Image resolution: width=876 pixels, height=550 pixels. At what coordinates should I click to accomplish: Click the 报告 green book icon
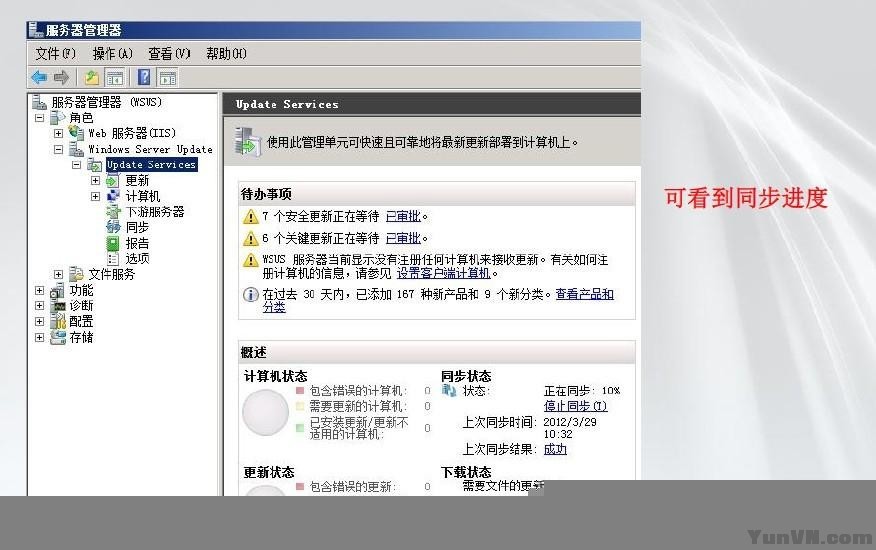113,243
